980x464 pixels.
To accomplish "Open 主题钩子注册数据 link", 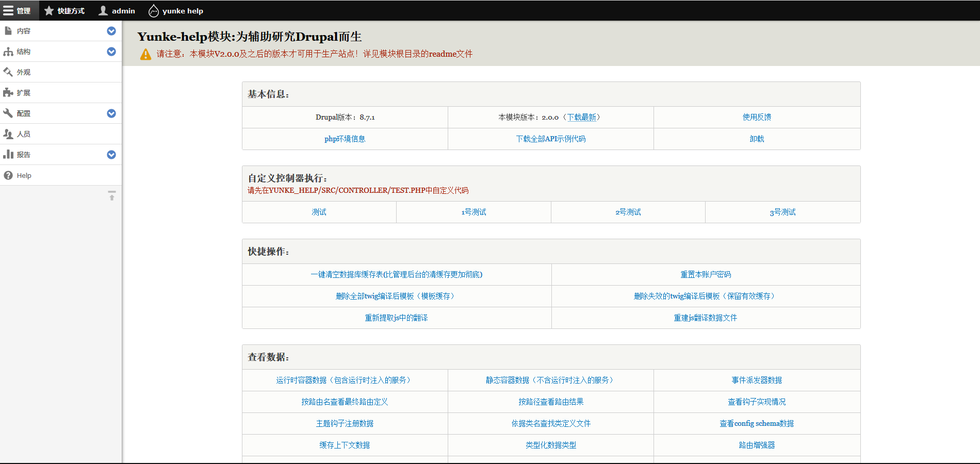I will tap(345, 423).
